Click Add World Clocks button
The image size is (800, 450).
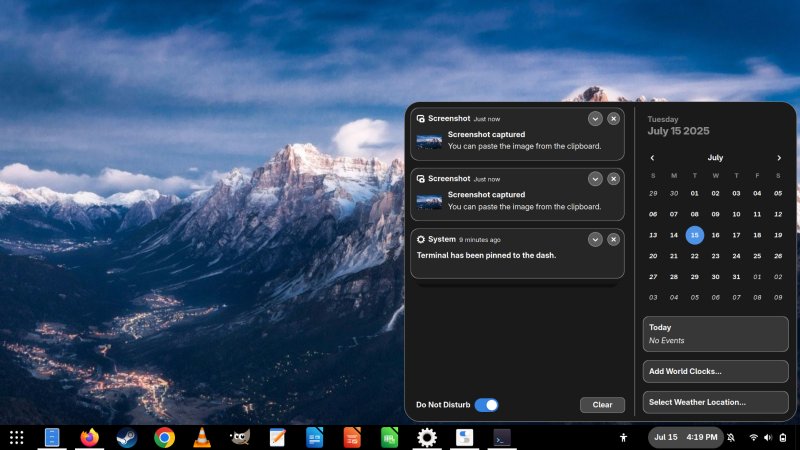[715, 371]
